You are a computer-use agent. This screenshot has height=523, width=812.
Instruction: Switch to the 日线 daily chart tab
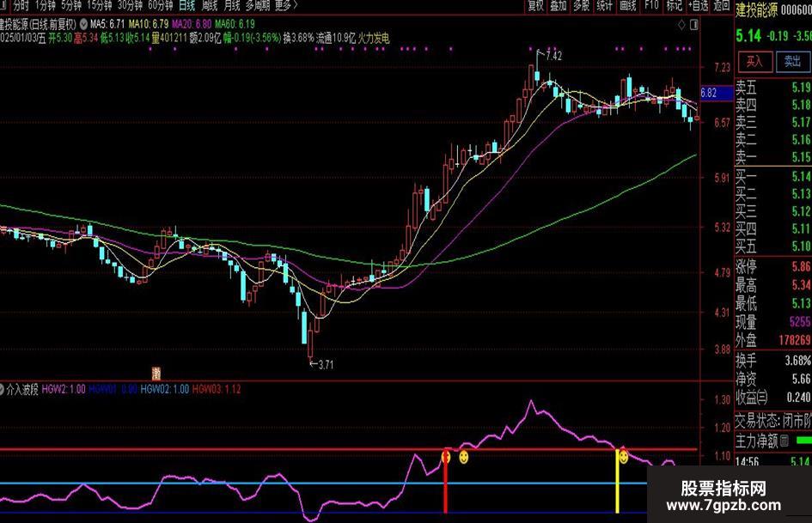pyautogui.click(x=187, y=6)
